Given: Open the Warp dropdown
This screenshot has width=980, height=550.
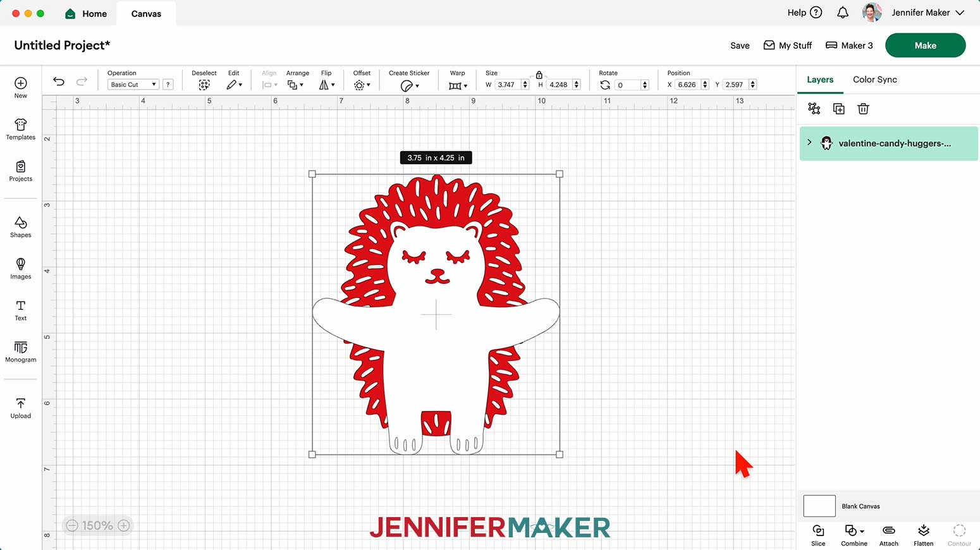Looking at the screenshot, I should (x=458, y=85).
